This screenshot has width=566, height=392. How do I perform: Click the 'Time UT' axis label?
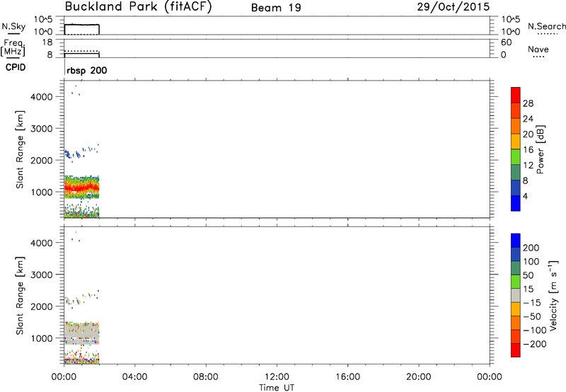click(x=277, y=388)
